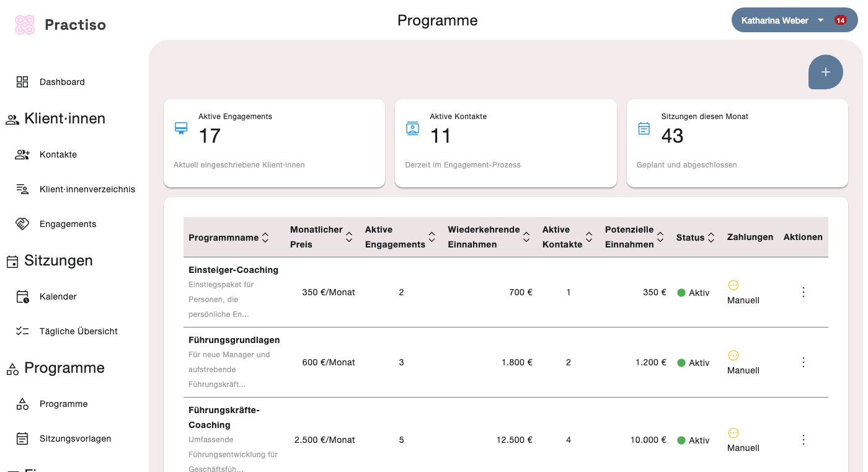The image size is (868, 472).
Task: Open the Kalender icon under Sitzungen
Action: [22, 296]
